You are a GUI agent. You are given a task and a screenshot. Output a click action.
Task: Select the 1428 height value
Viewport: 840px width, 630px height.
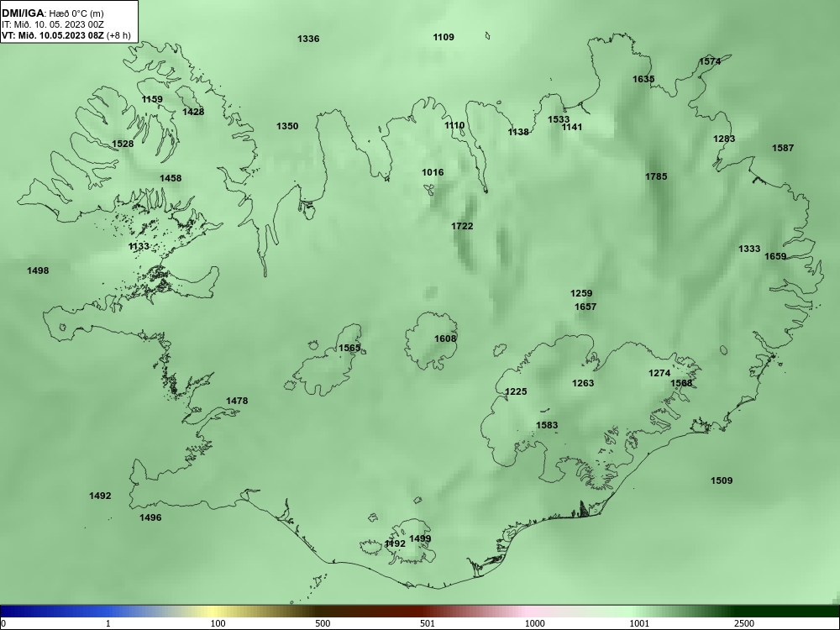pyautogui.click(x=193, y=112)
